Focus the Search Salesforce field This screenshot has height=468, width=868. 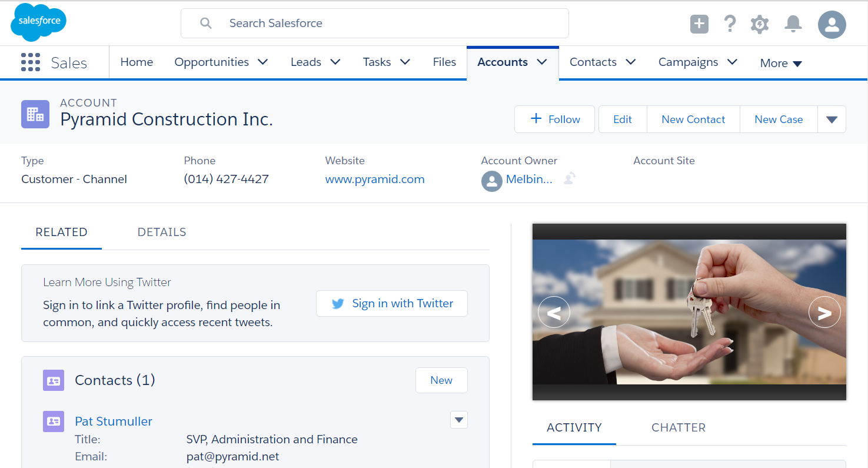point(375,24)
